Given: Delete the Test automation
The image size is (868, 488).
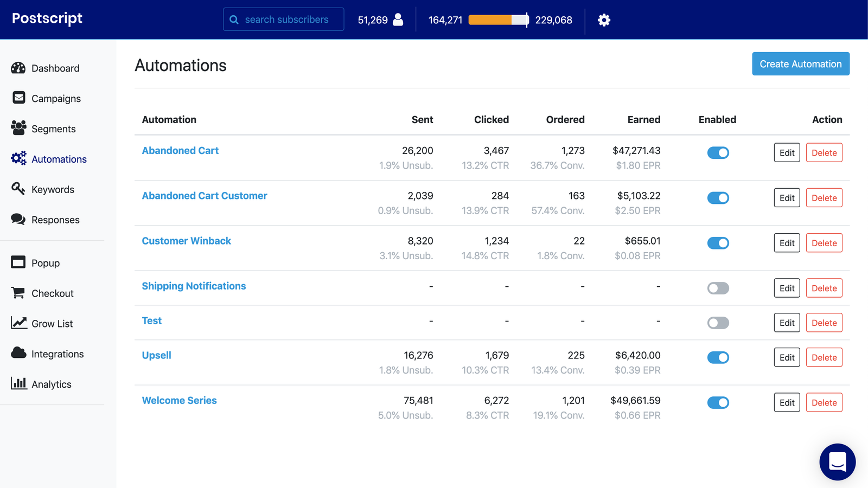Looking at the screenshot, I should 824,322.
